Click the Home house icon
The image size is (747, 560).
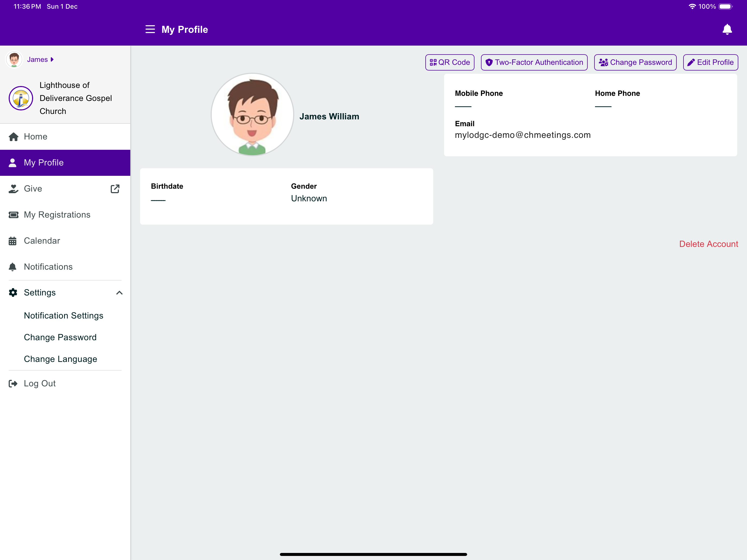[14, 137]
